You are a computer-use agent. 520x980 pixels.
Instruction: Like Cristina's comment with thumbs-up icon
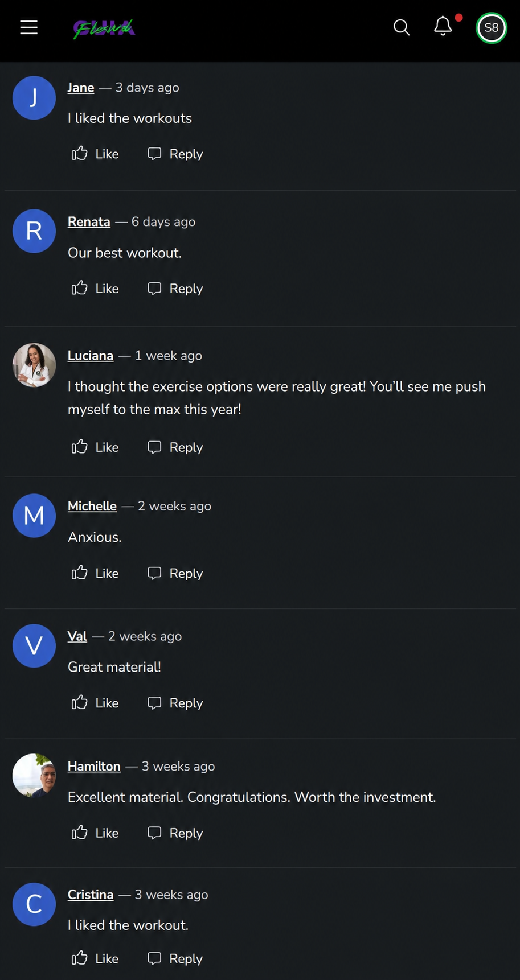click(80, 958)
